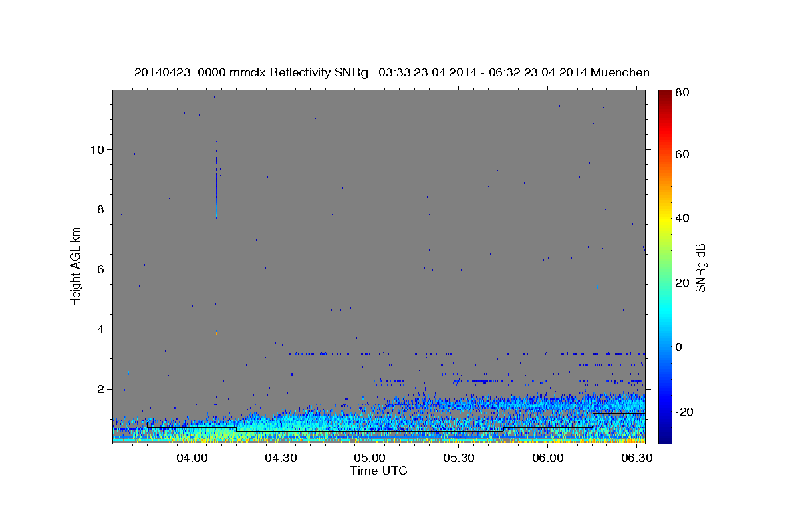Click the height tick label 4
Viewport: 798px width, 532px height.
tap(102, 329)
